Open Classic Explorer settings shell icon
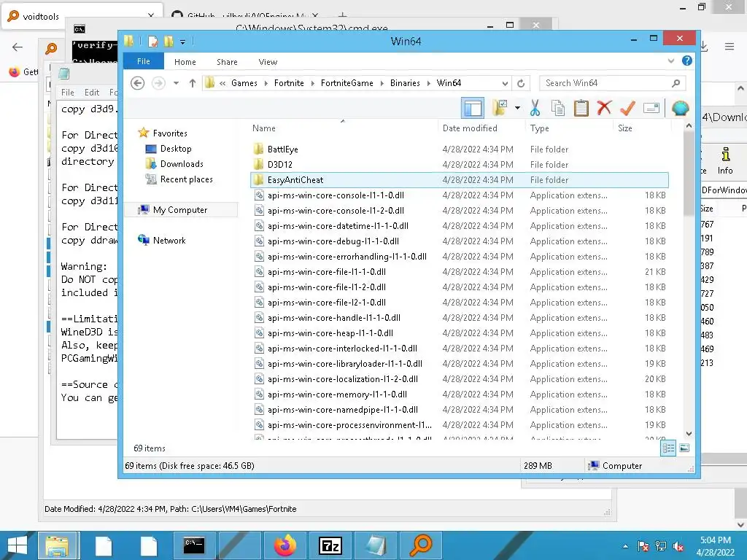The image size is (747, 560). (681, 108)
